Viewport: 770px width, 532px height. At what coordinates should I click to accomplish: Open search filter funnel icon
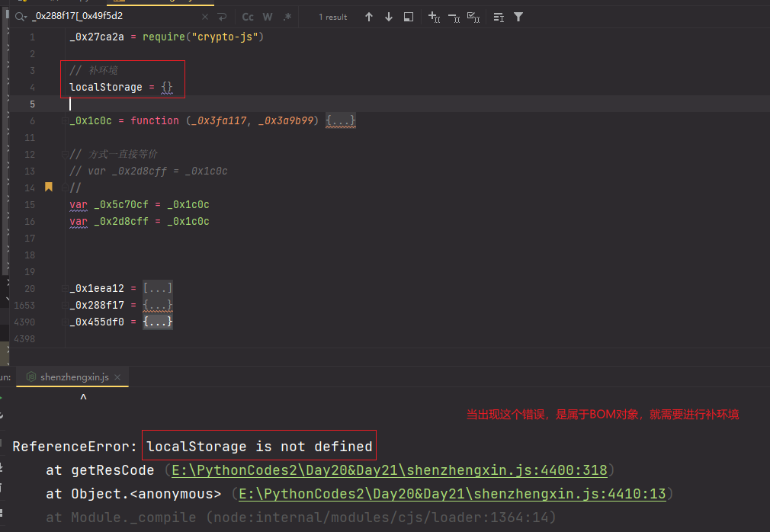click(x=518, y=18)
